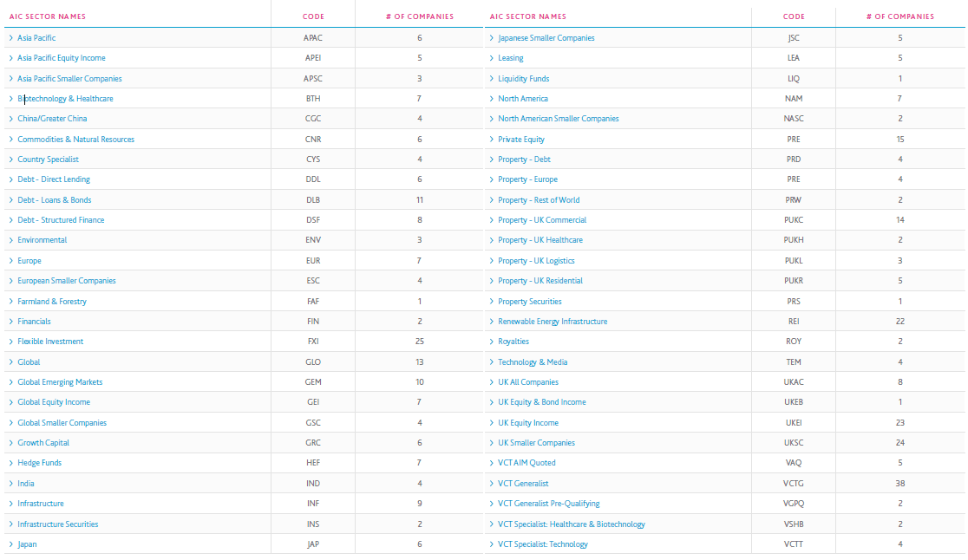Image resolution: width=968 pixels, height=560 pixels.
Task: Click the right # of Companies header
Action: tap(899, 16)
